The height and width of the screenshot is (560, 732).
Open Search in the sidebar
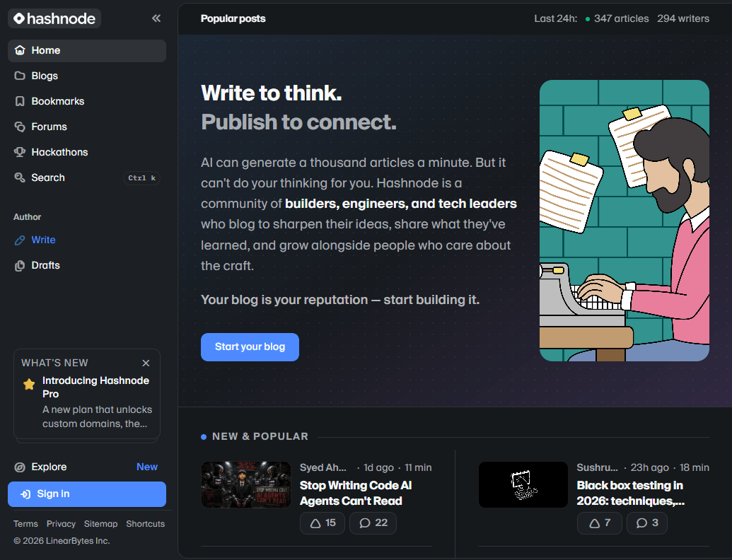click(x=87, y=177)
